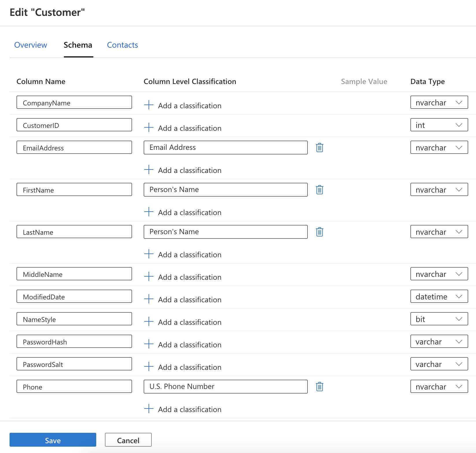Cancel editing the Customer asset

[128, 440]
